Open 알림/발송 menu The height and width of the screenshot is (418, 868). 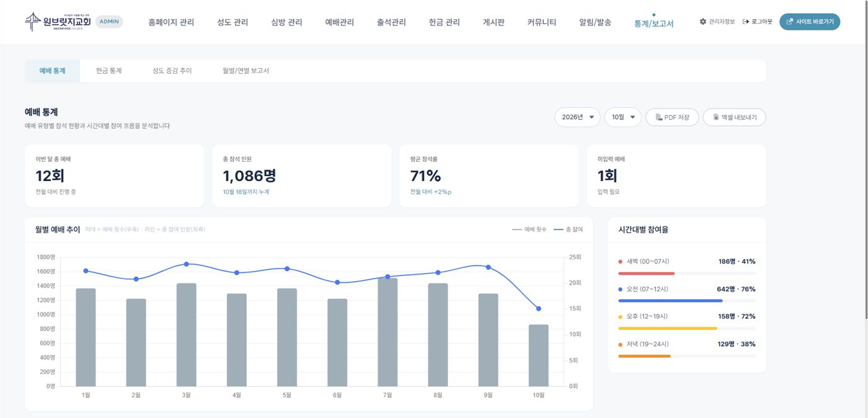point(595,22)
